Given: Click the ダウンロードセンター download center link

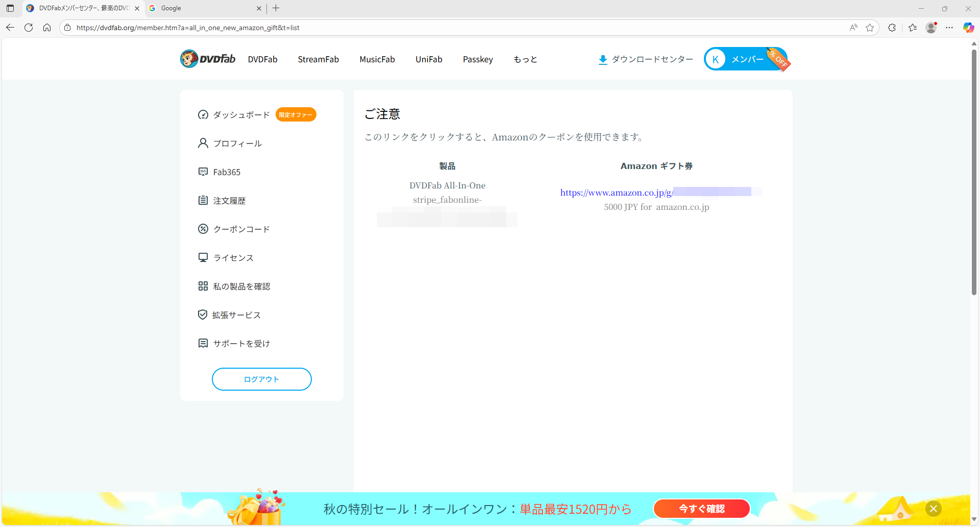Looking at the screenshot, I should point(646,59).
